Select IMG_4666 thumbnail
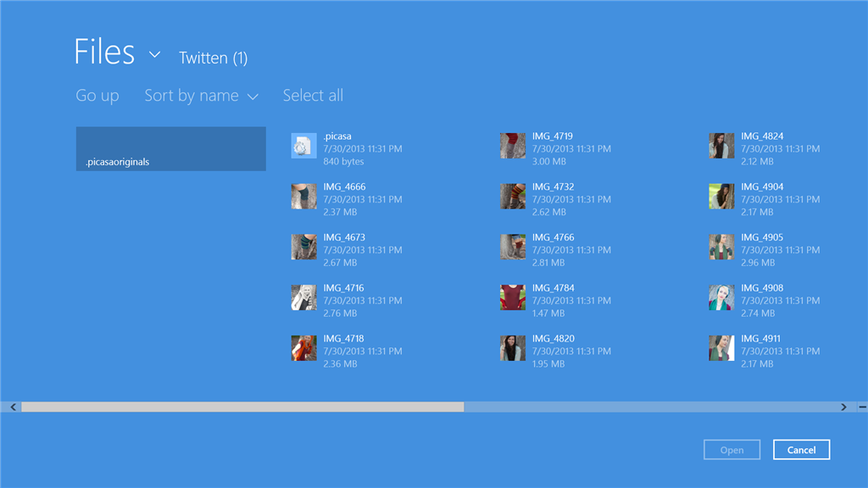 304,197
